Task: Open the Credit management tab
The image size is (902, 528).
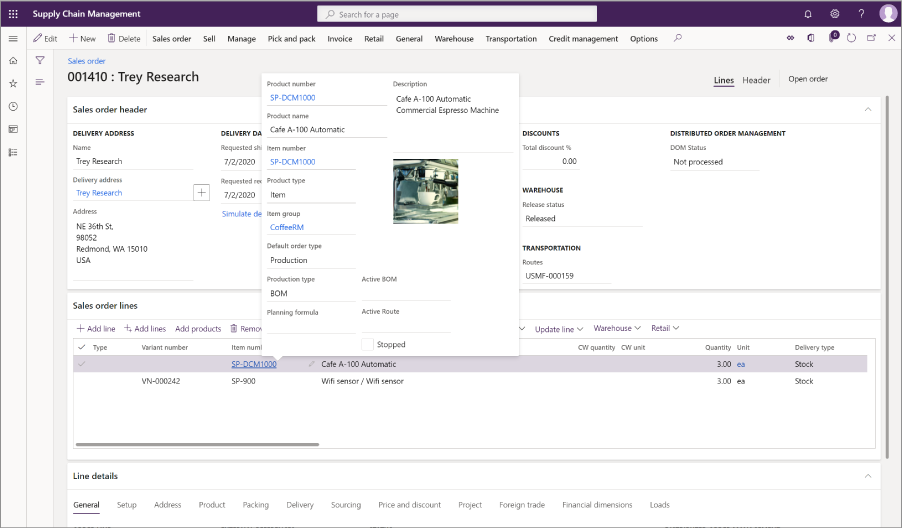Action: coord(583,39)
